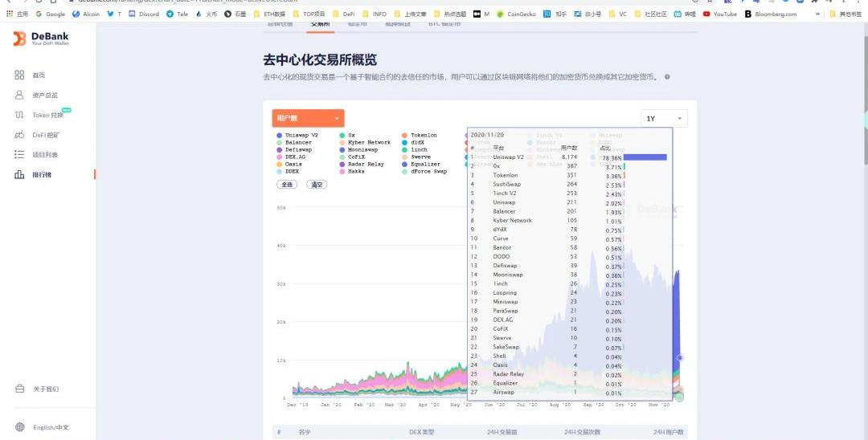Open the 非小号 bookmark
This screenshot has width=868, height=440.
point(588,14)
